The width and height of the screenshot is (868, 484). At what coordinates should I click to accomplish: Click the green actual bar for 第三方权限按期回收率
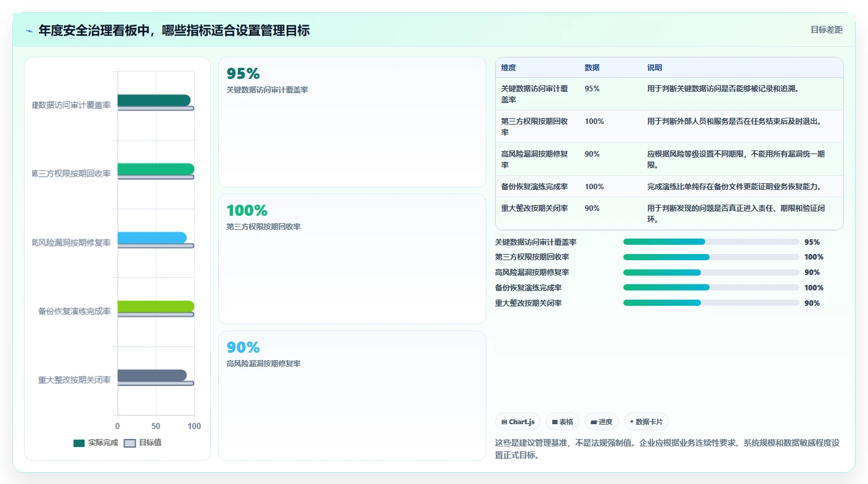(156, 169)
